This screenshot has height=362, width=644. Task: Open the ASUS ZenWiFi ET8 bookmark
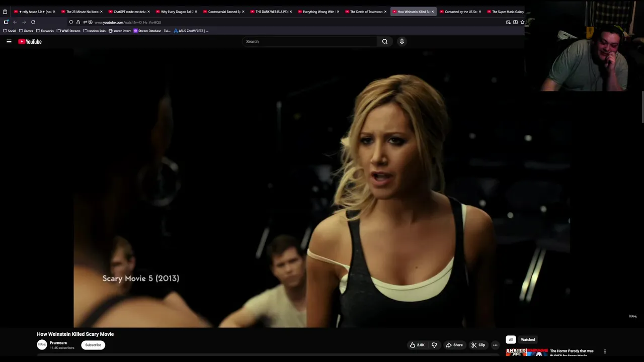[191, 31]
